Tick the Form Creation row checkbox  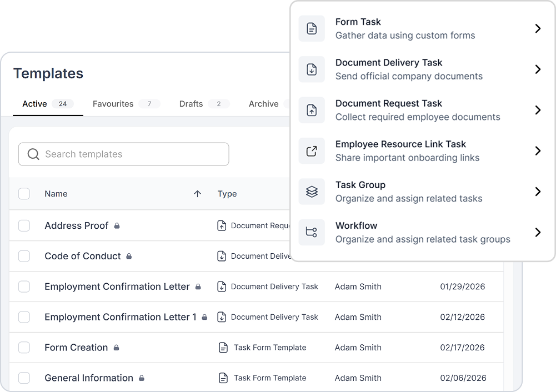pyautogui.click(x=24, y=348)
